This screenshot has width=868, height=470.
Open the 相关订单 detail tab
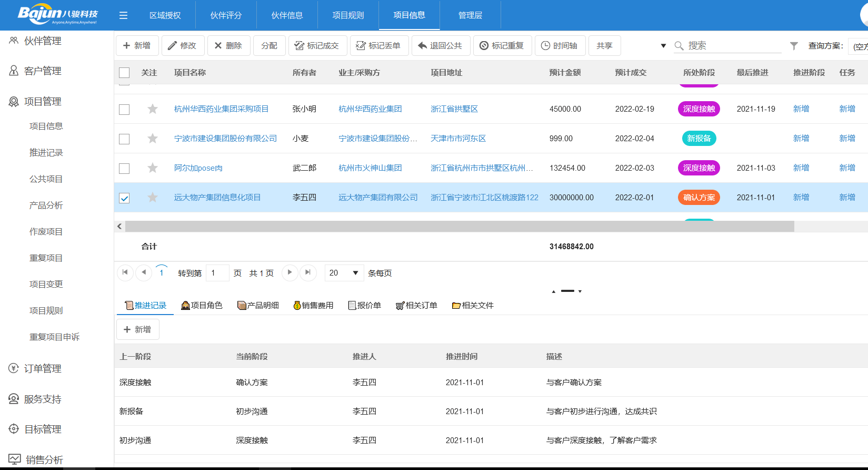click(416, 306)
